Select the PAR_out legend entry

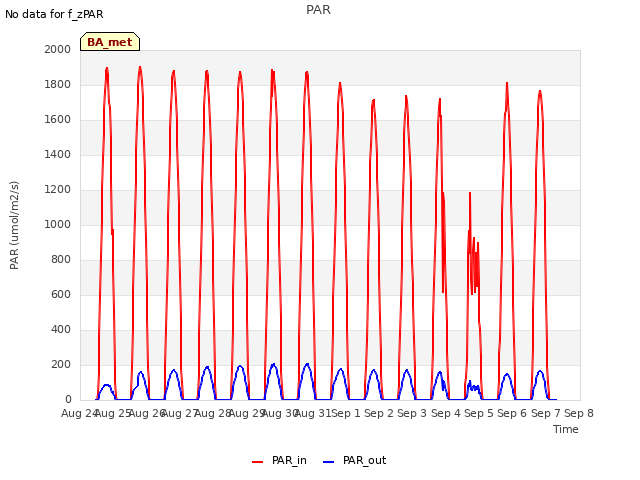click(x=355, y=460)
